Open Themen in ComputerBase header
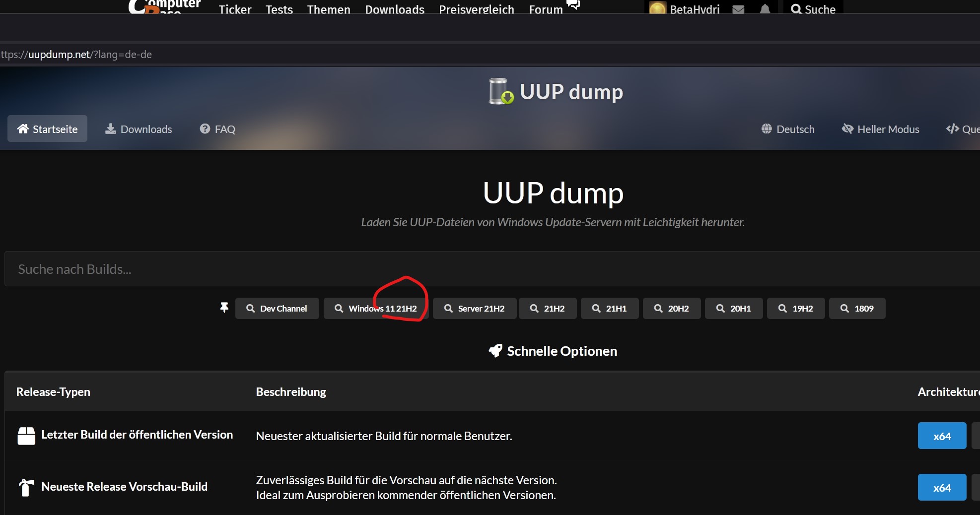This screenshot has height=515, width=980. click(x=329, y=9)
